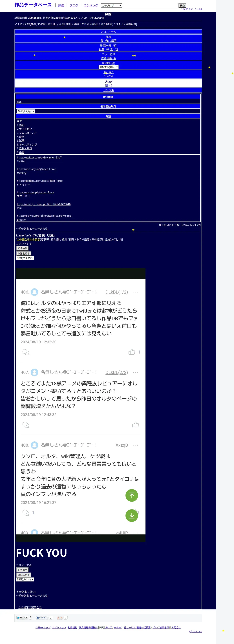Click the Help link
The image size is (234, 644).
point(198,9)
